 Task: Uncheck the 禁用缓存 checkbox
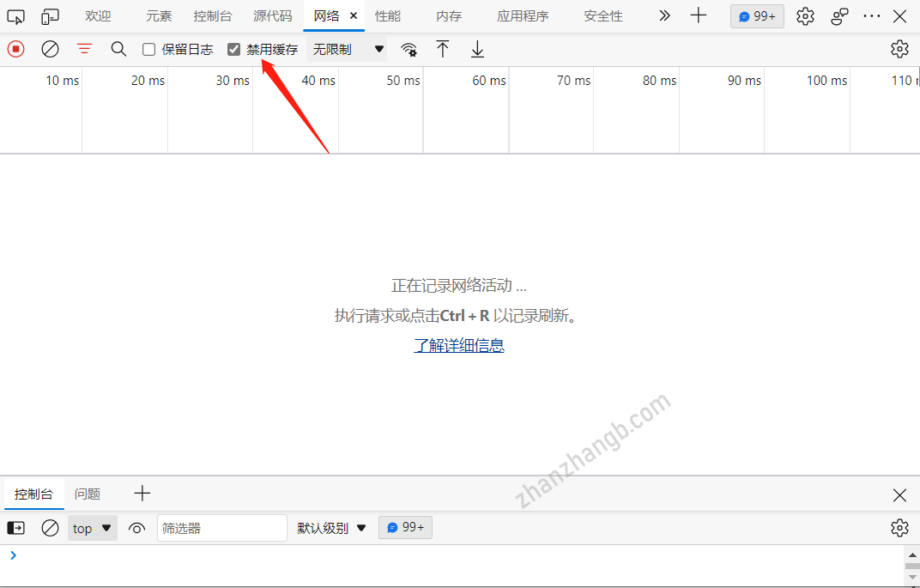click(x=233, y=50)
